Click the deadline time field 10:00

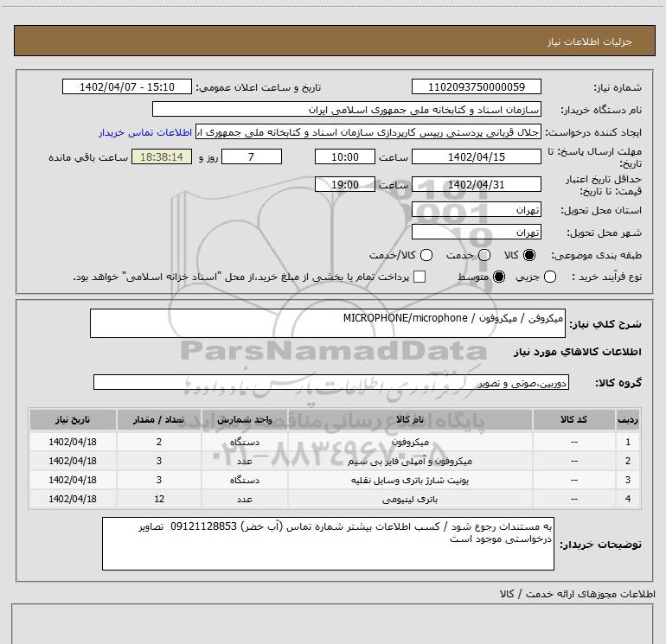point(345,156)
